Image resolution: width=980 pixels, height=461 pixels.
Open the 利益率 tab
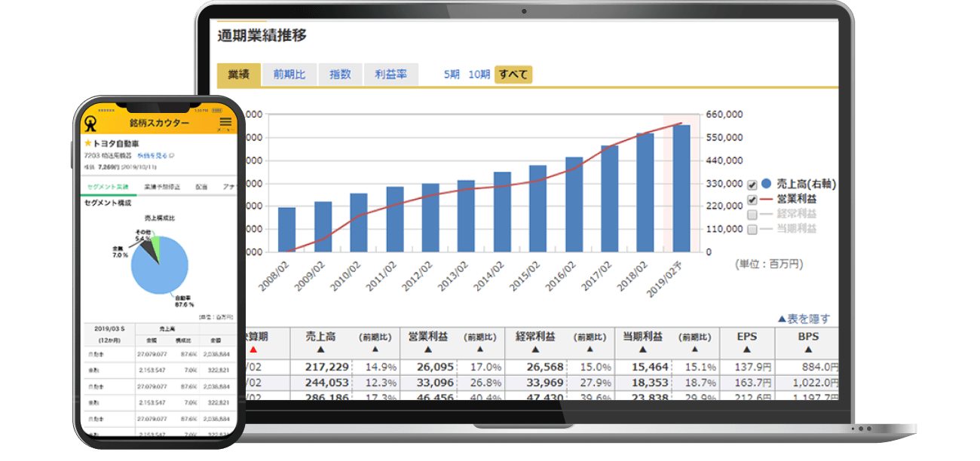click(390, 75)
